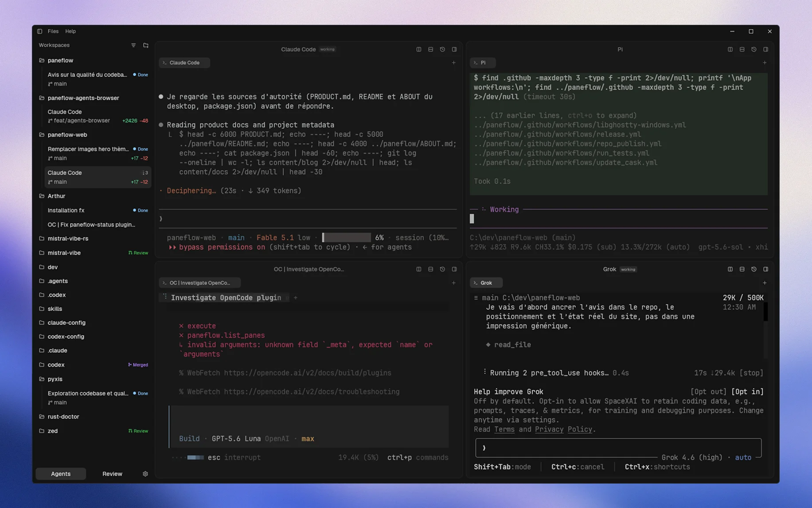
Task: Switch to the Agents view
Action: click(x=61, y=474)
